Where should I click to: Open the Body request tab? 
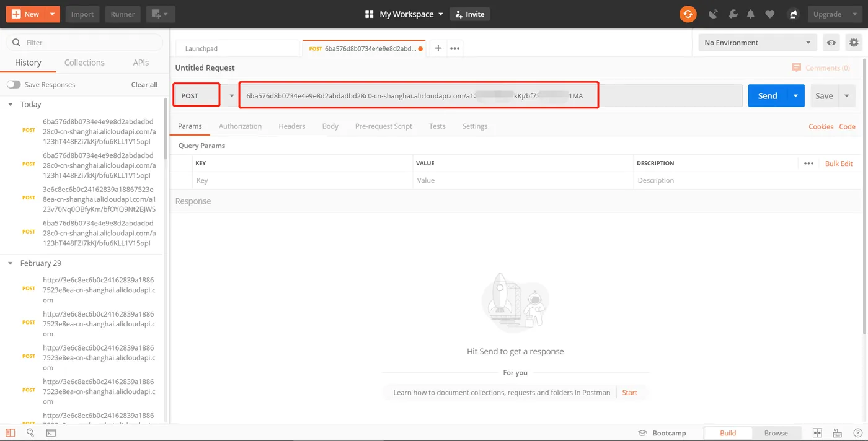pyautogui.click(x=330, y=126)
